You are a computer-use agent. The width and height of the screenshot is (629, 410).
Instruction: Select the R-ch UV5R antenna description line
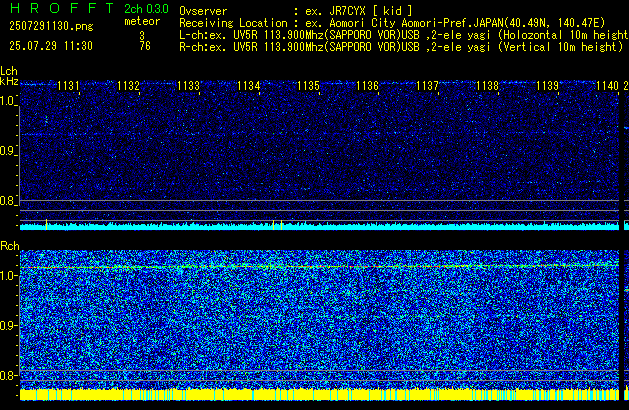pos(401,47)
